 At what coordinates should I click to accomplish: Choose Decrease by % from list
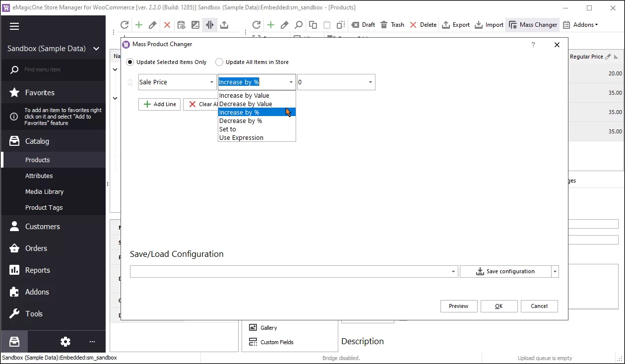tap(241, 121)
